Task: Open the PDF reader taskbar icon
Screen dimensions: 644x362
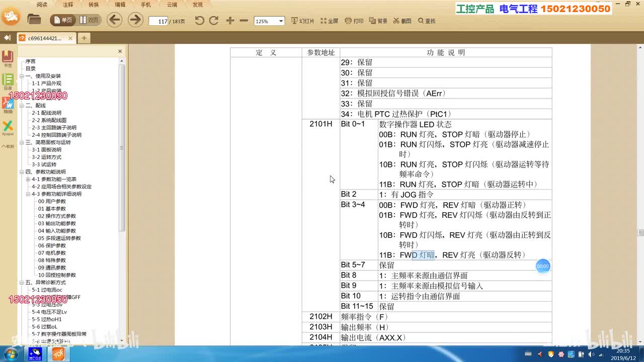Action: (58, 354)
